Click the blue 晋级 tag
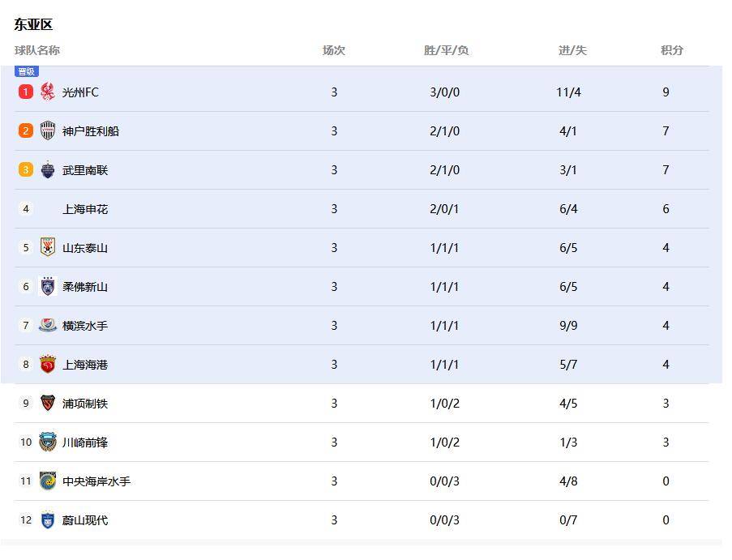The height and width of the screenshot is (560, 732). click(x=27, y=71)
